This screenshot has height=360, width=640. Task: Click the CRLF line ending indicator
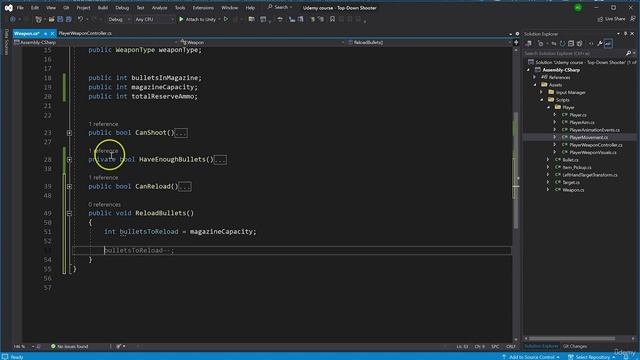point(511,346)
